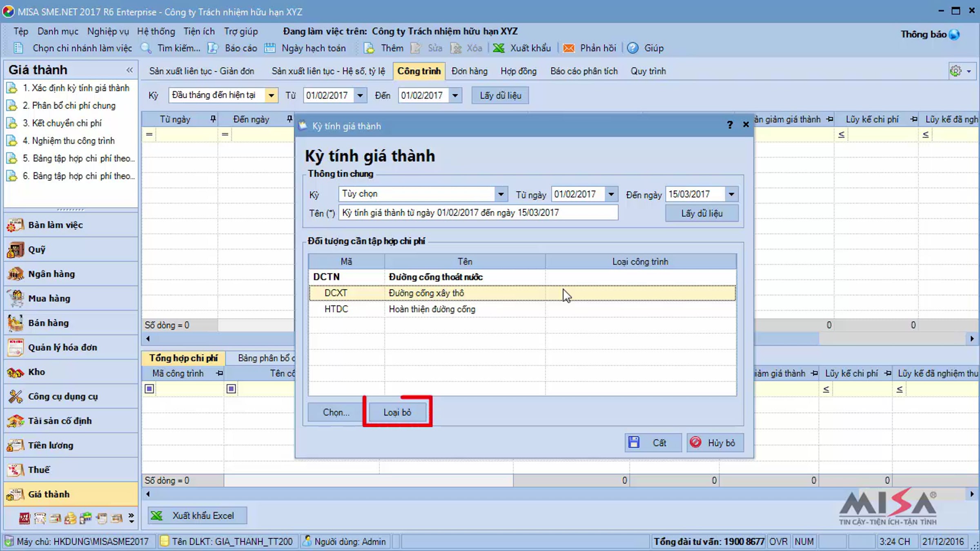Open the dialog Đến ngày date dropdown
This screenshot has width=980, height=551.
(731, 194)
